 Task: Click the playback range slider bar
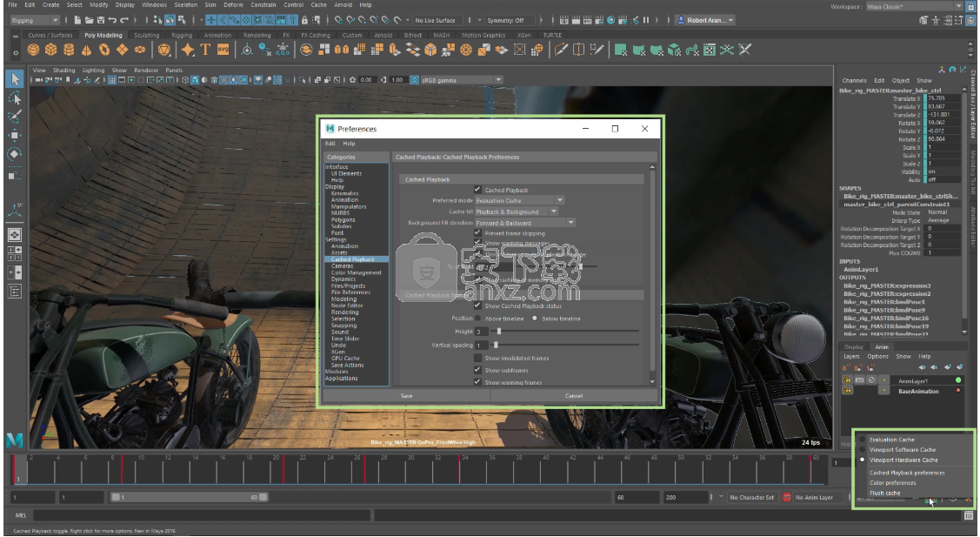[190, 497]
